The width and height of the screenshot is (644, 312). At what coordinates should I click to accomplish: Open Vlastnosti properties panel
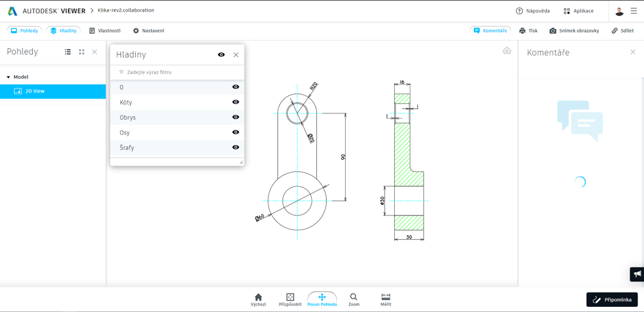click(105, 30)
